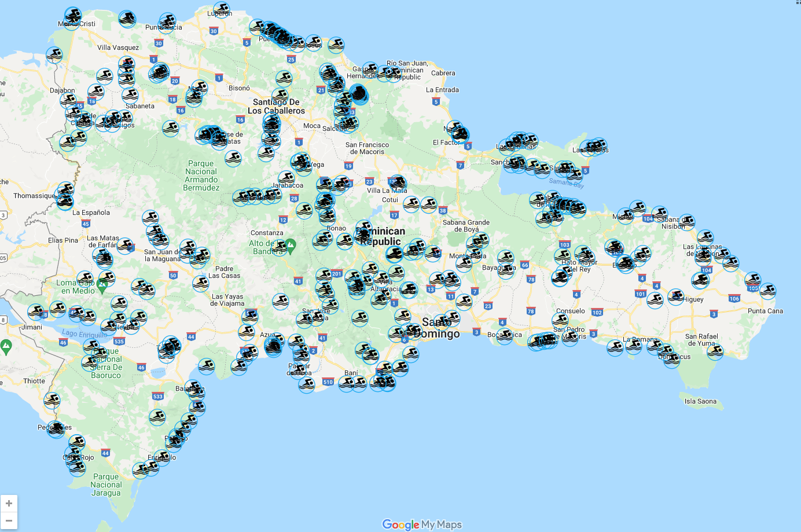
Task: Open swimming marker cluster at Pedernales
Action: (x=56, y=430)
